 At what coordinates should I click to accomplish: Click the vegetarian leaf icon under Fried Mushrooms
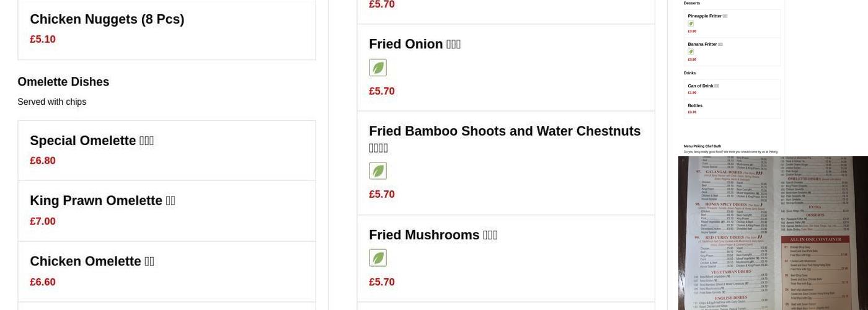[x=378, y=258]
